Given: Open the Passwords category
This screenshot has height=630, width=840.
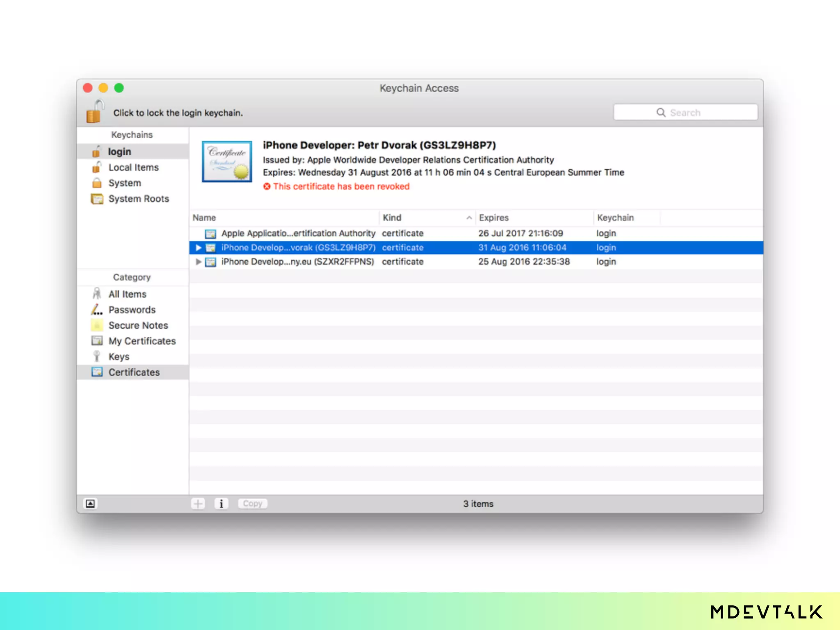Looking at the screenshot, I should click(132, 310).
